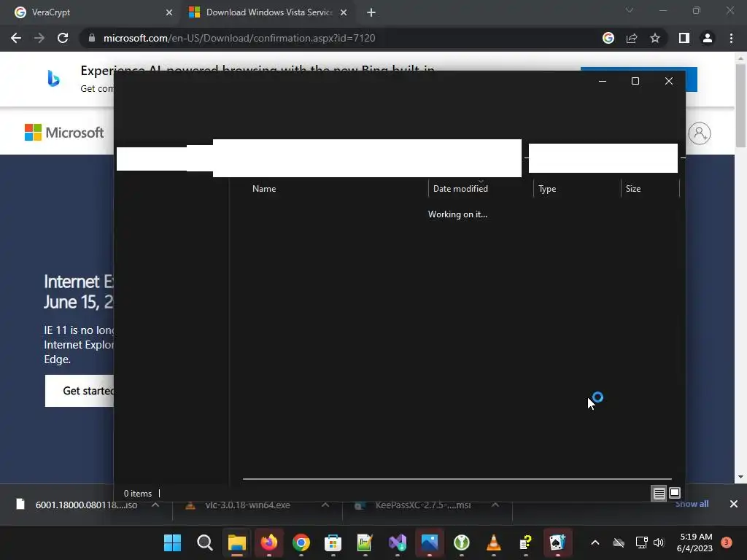Open the volume control in the tray
This screenshot has height=560, width=747.
[659, 542]
